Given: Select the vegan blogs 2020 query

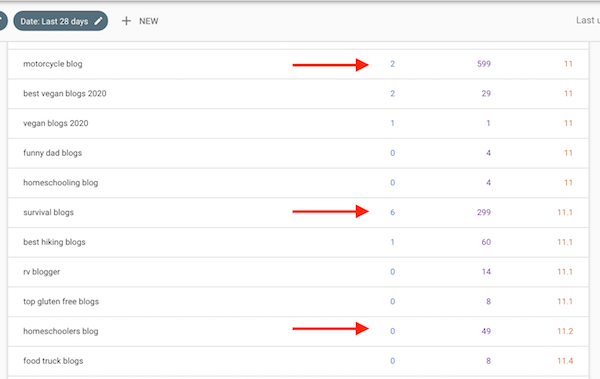Looking at the screenshot, I should click(x=55, y=123).
